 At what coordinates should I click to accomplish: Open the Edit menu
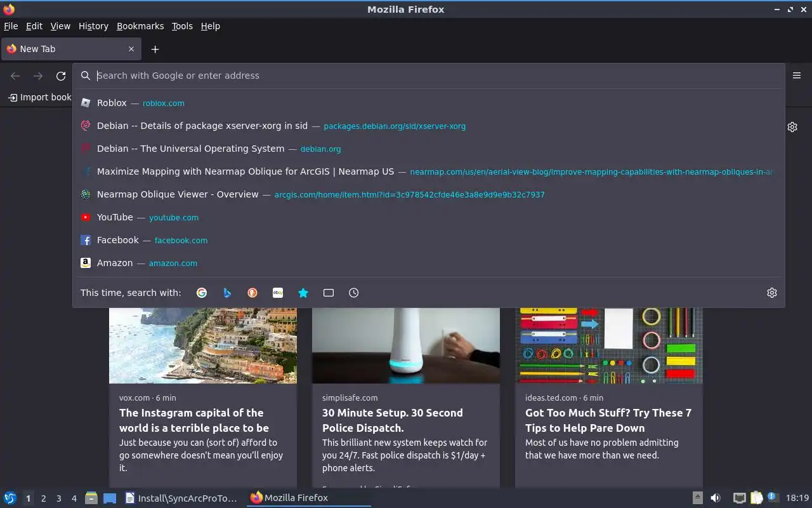point(34,26)
